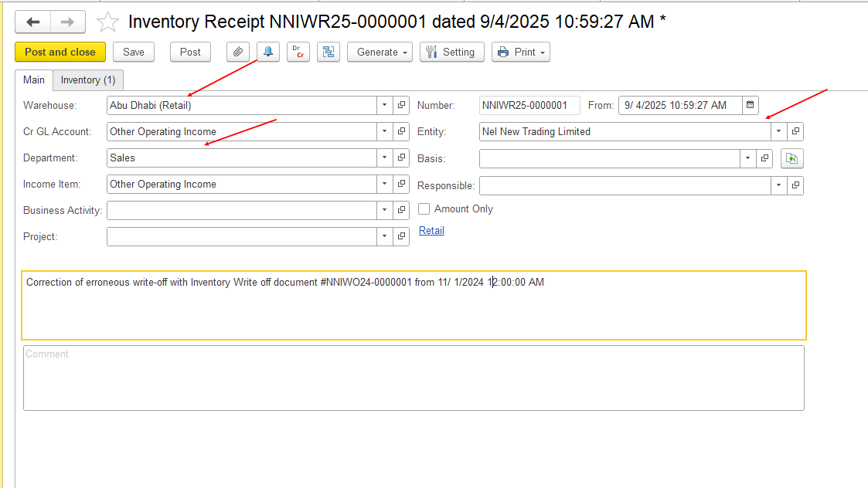
Task: Open the calendar date picker icon
Action: 750,105
